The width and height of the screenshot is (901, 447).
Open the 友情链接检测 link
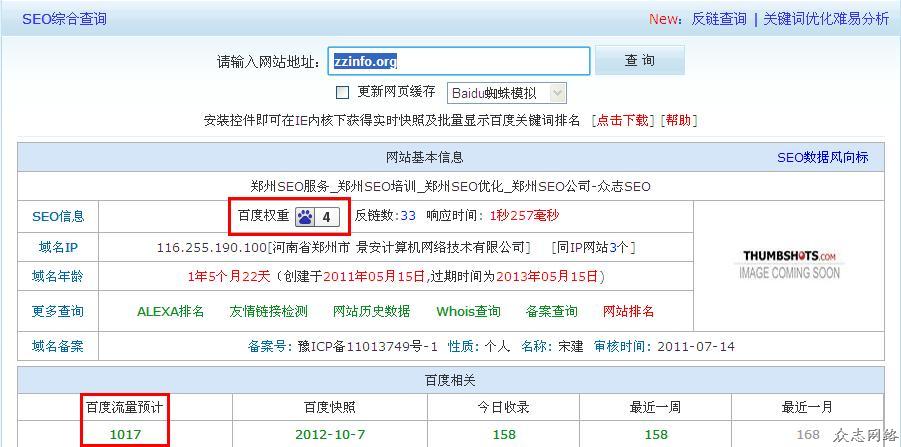[268, 311]
